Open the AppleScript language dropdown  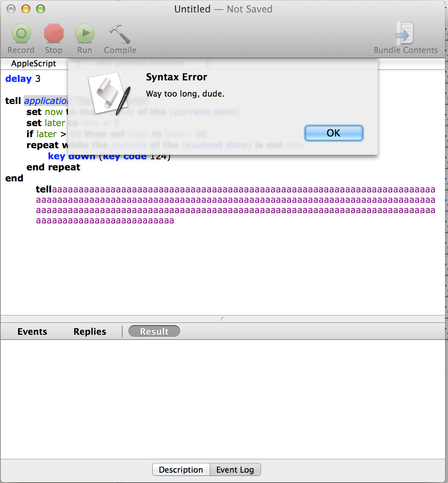[34, 64]
